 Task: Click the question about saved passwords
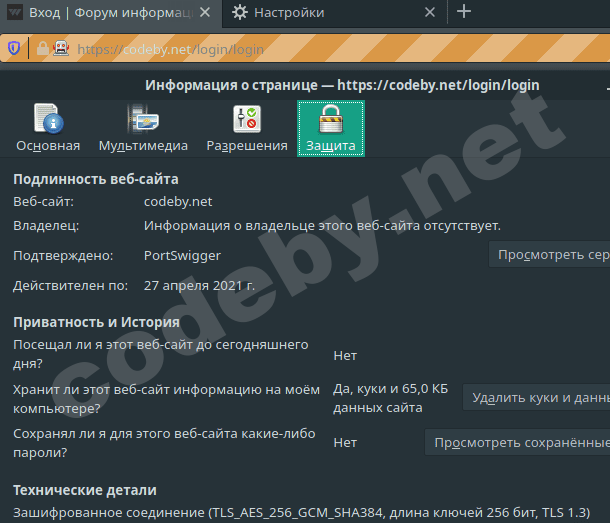164,443
